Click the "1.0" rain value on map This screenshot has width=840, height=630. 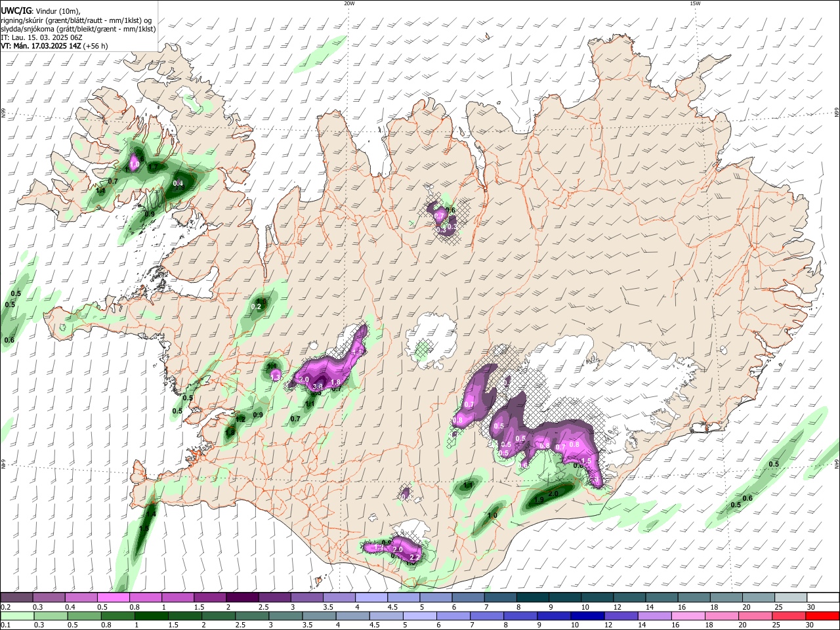492,516
